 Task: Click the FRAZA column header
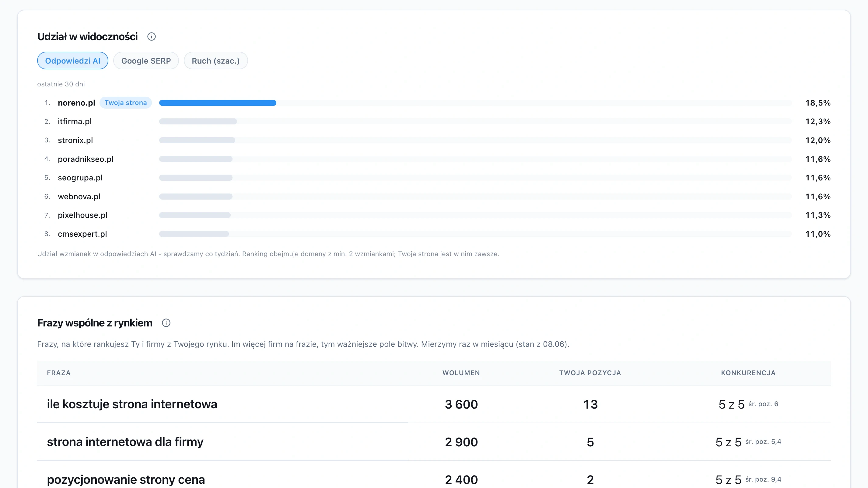(59, 373)
